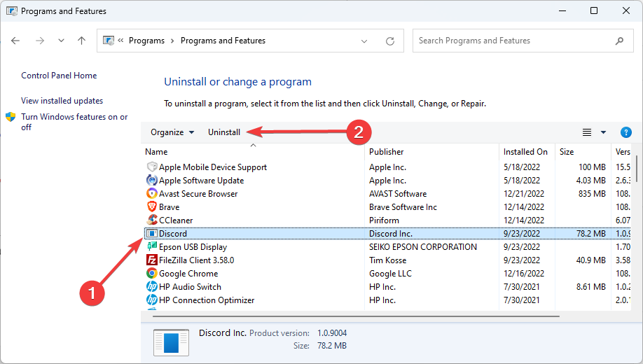Click the Avast Secure Browser icon

(x=152, y=194)
